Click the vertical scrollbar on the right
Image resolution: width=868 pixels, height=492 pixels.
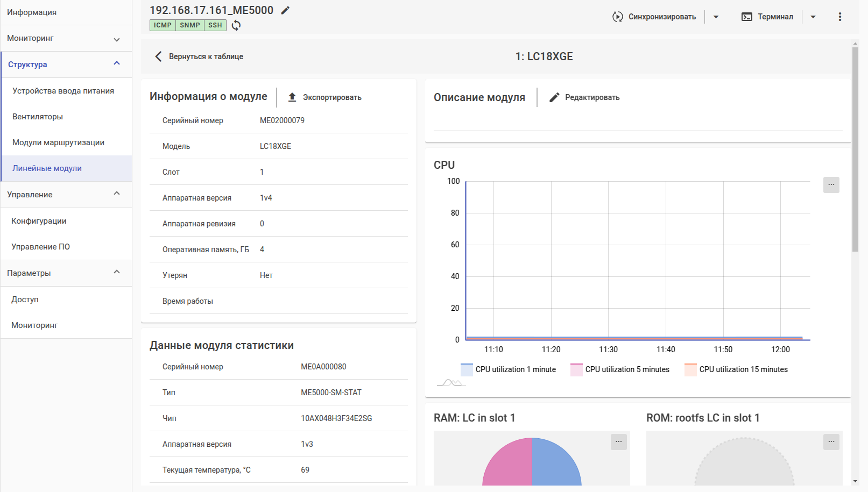point(855,151)
